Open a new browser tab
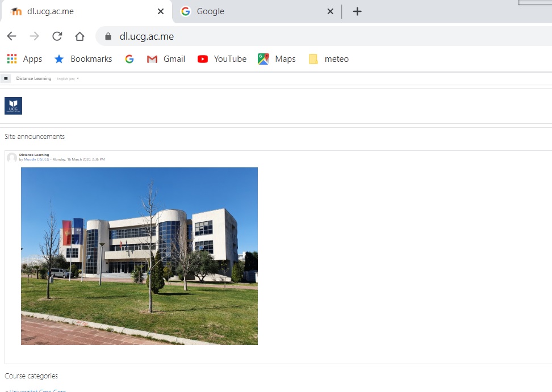This screenshot has width=552, height=392. point(357,11)
